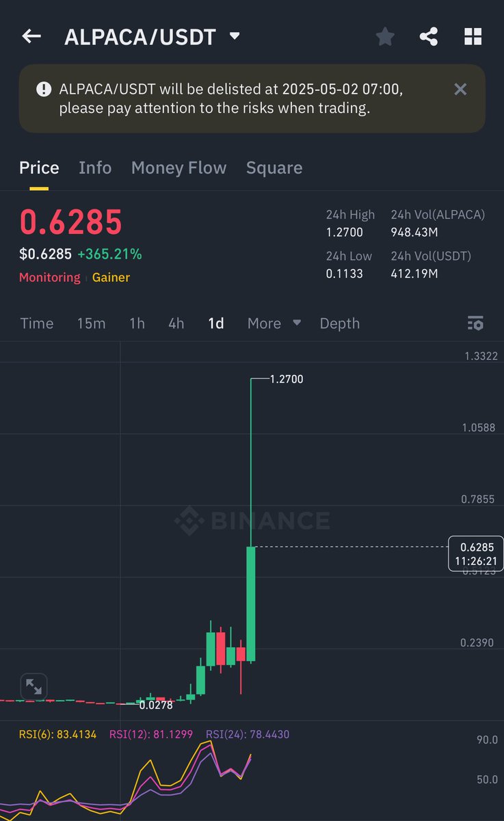
Task: Tap the Binance watermark logo
Action: click(x=252, y=521)
